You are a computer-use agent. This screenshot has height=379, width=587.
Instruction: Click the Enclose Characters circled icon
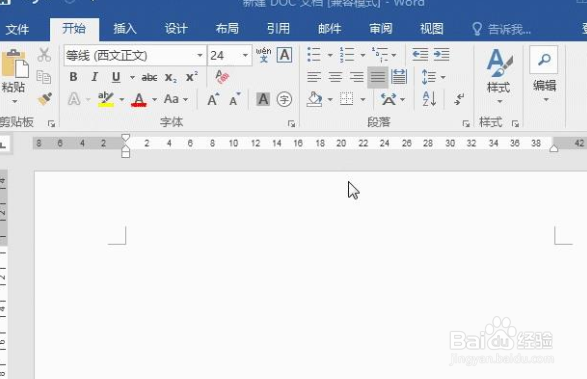pyautogui.click(x=284, y=100)
